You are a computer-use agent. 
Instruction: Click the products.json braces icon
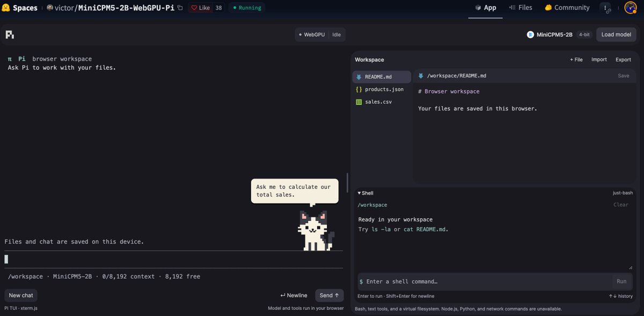tap(359, 89)
